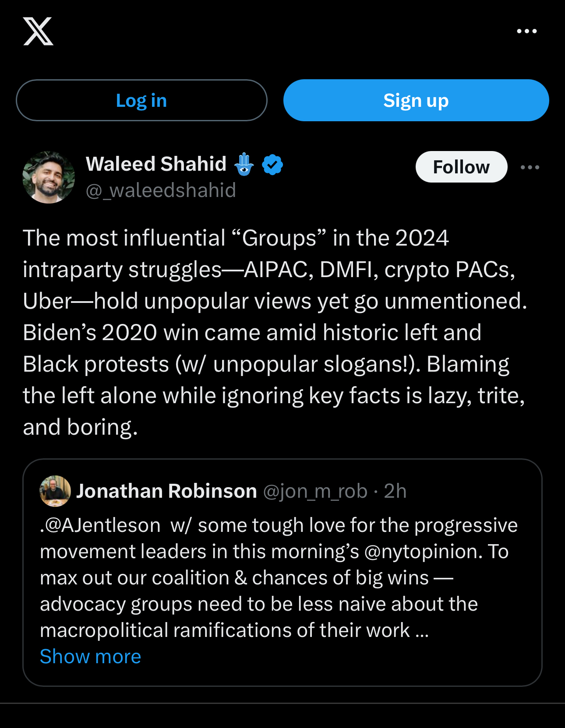Click the hamsa emoji beside Waleed Shahid
The image size is (565, 728).
(x=244, y=165)
